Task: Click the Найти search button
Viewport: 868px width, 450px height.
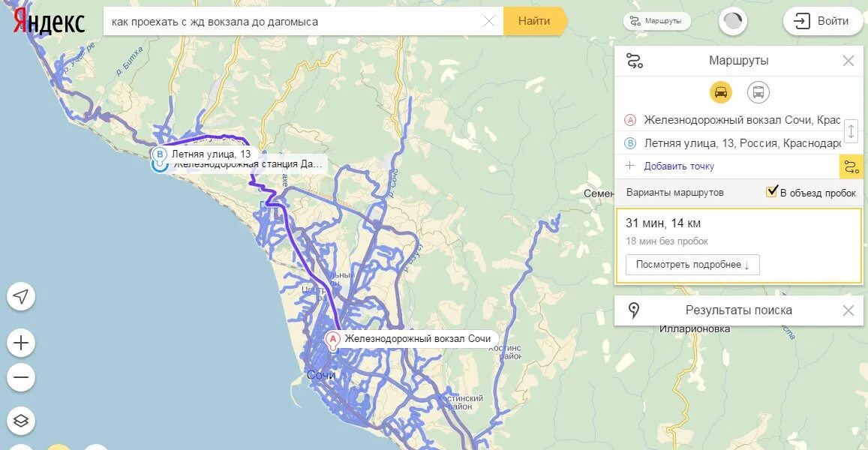Action: pos(534,21)
